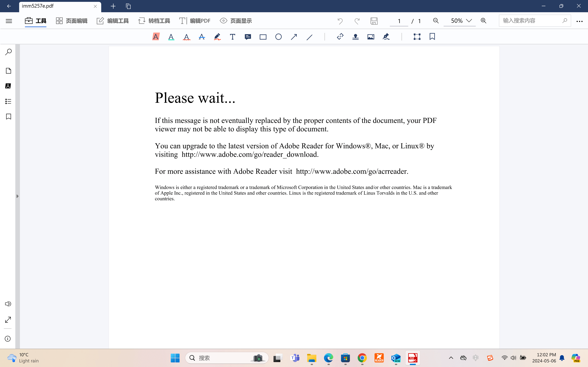
Task: Open the 转档工具 tab
Action: (x=154, y=21)
